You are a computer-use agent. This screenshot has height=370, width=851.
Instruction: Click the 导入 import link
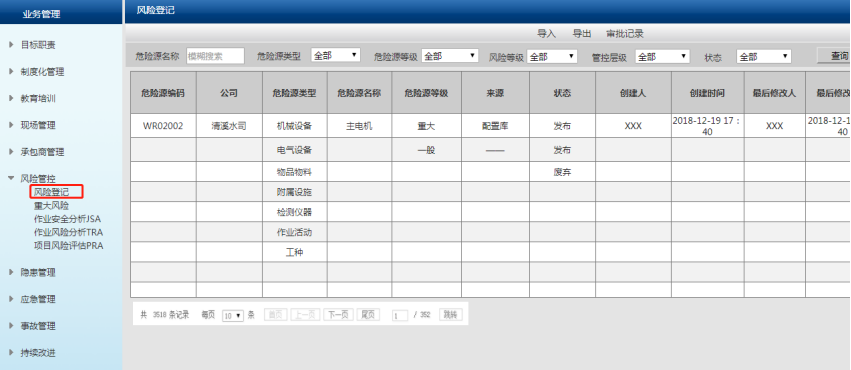pos(547,34)
